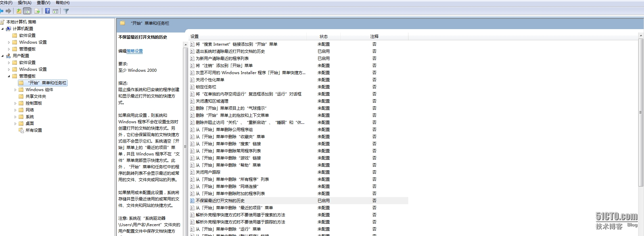Click the up-one-level folder toolbar icon

19,11
